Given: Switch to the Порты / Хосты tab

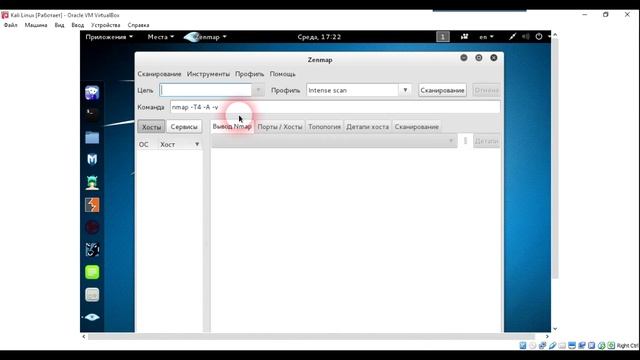Looking at the screenshot, I should click(x=280, y=127).
